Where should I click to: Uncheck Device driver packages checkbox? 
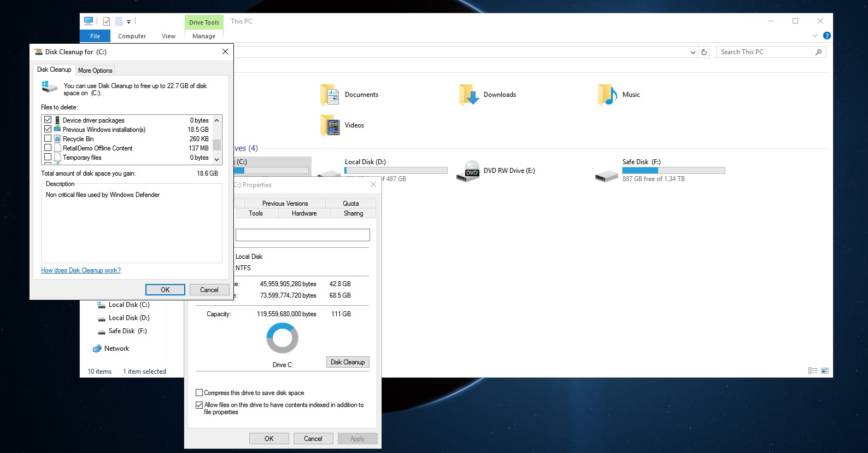[x=48, y=120]
